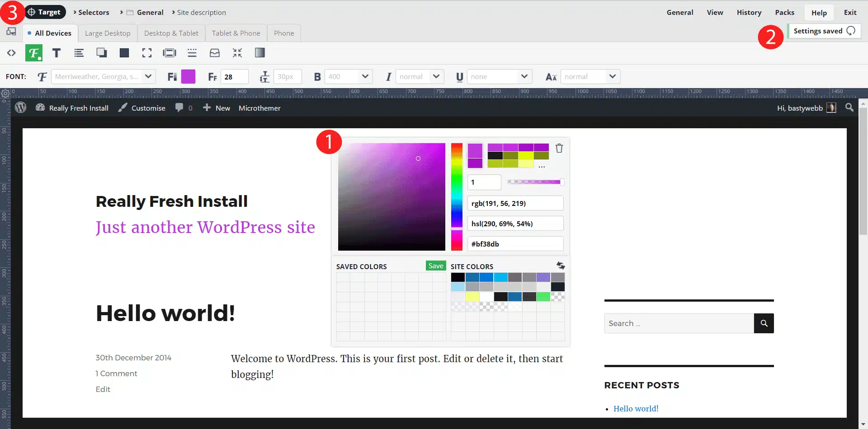Select the Border property group icon
Screen dimensions: 868x429
pos(192,53)
